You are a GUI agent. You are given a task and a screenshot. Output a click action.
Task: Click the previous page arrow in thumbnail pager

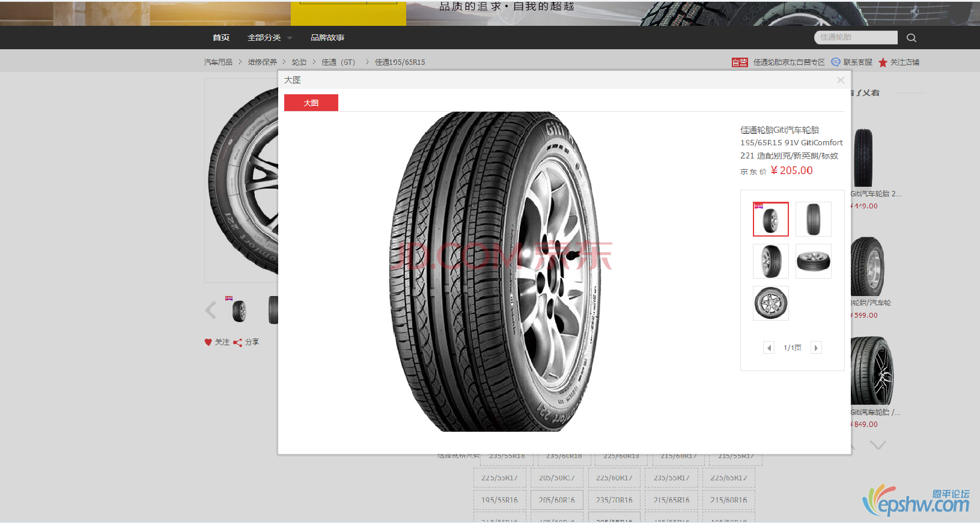coord(768,348)
